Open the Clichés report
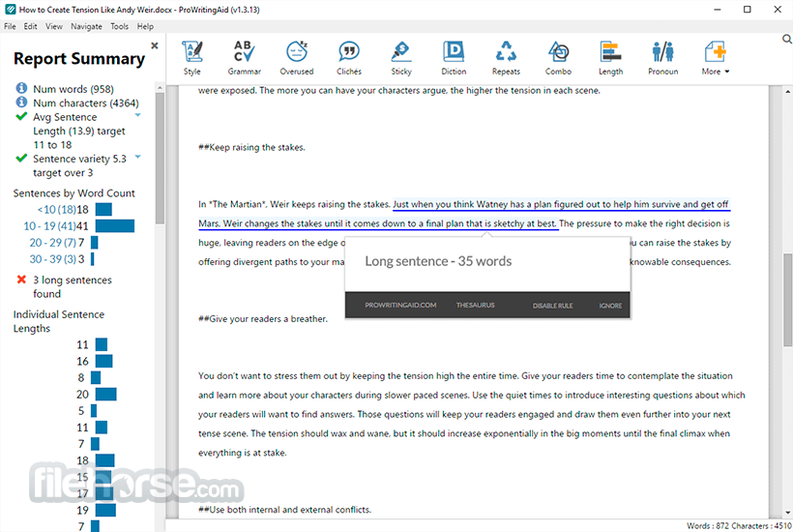The width and height of the screenshot is (793, 532). pyautogui.click(x=349, y=58)
